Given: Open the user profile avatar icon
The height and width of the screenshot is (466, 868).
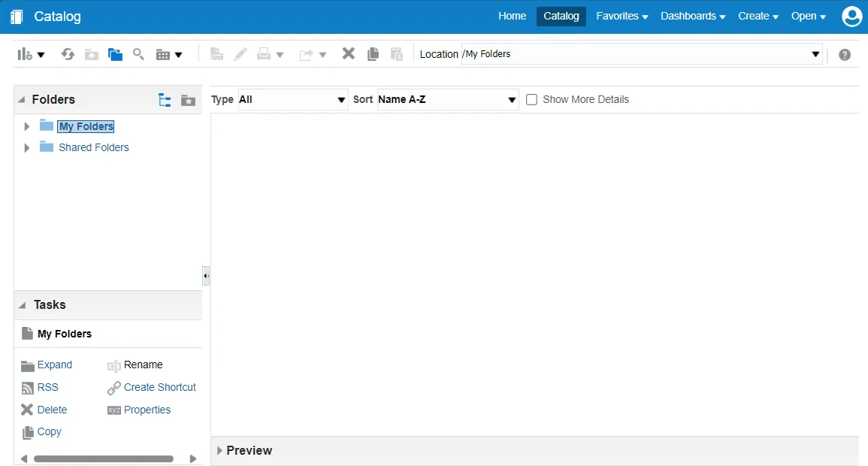Looking at the screenshot, I should coord(851,17).
